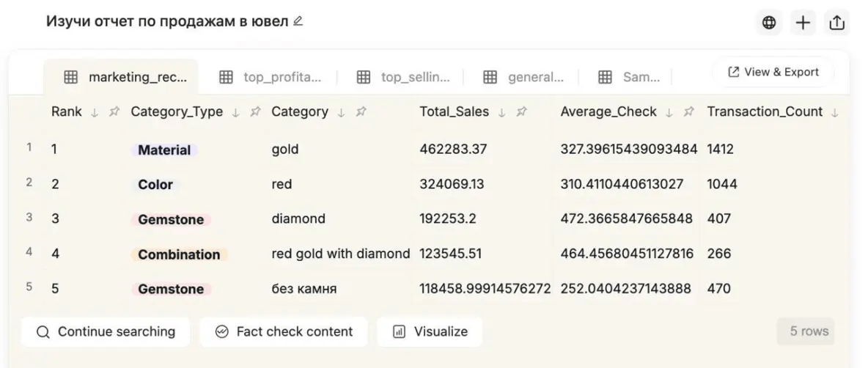Screen dimensions: 868x368
Task: Click the share upload icon
Action: click(x=836, y=23)
